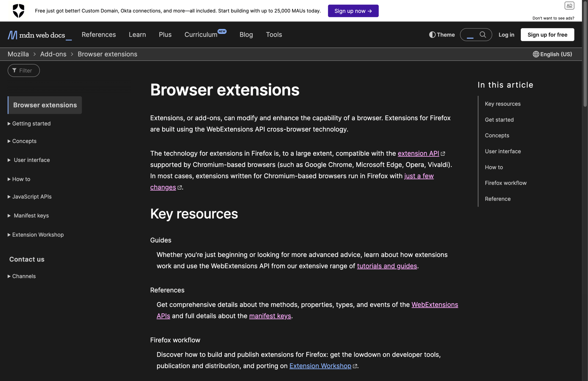Open the Extension Workshop link in article
This screenshot has height=381, width=588.
pyautogui.click(x=320, y=366)
